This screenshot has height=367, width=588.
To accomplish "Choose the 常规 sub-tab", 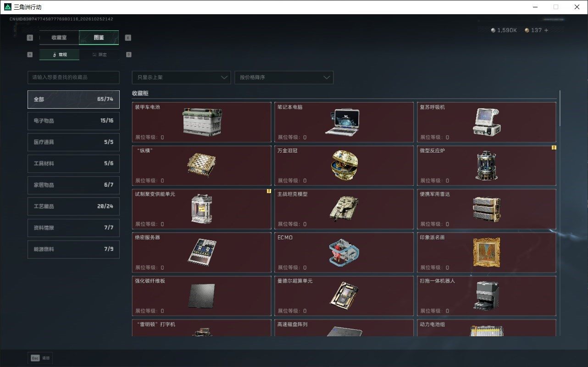I will (x=59, y=55).
